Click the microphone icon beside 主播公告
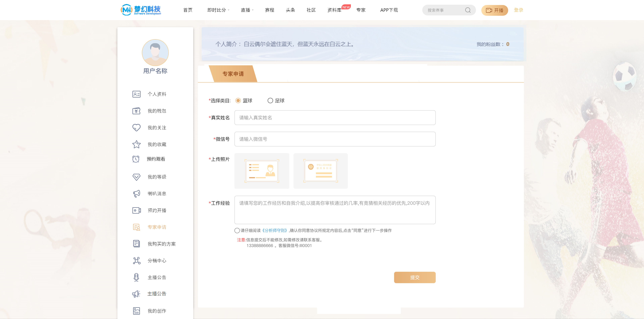Image resolution: width=644 pixels, height=319 pixels. click(x=136, y=277)
